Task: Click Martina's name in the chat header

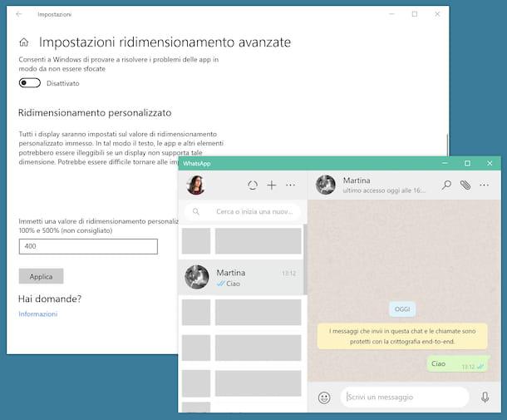Action: pyautogui.click(x=357, y=180)
